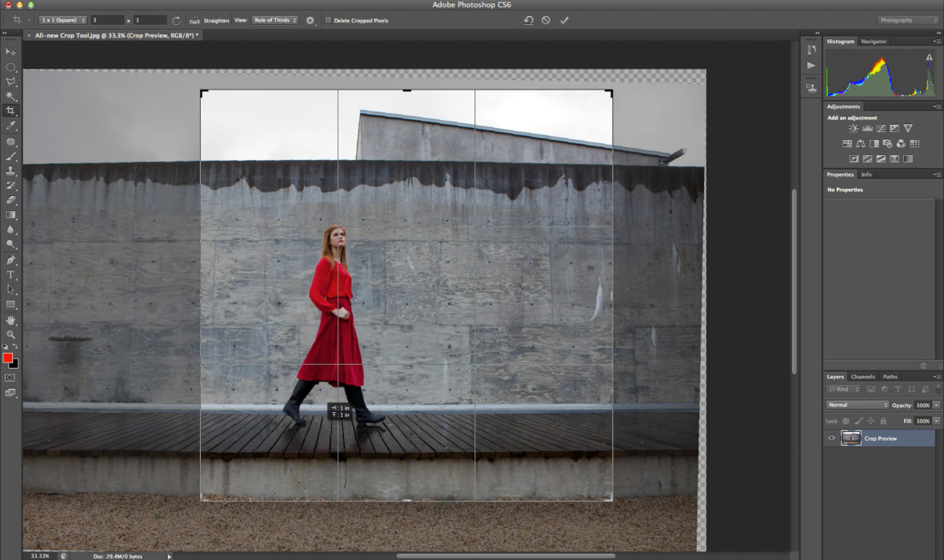Add a Brightness/Contrast adjustment
Image resolution: width=944 pixels, height=560 pixels.
point(854,129)
